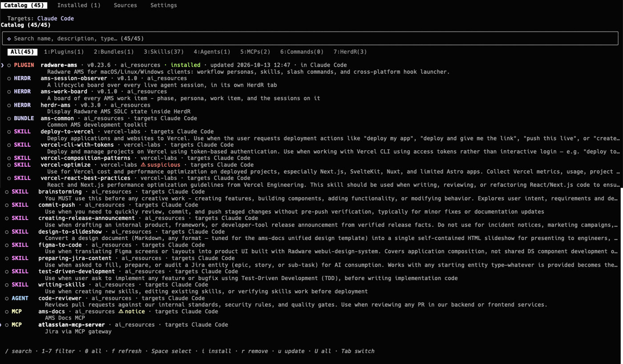The image size is (623, 364).
Task: Filter by 1:Plugins(1)
Action: click(x=64, y=52)
